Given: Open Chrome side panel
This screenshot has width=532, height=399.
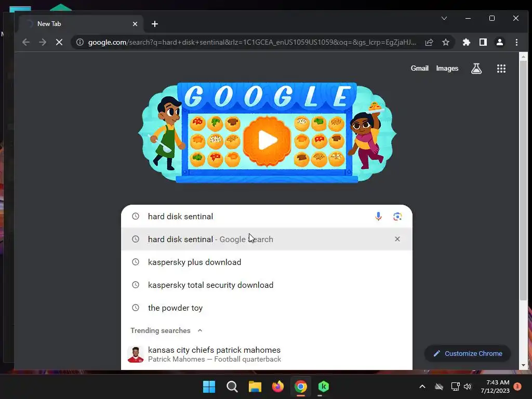Looking at the screenshot, I should coord(483,42).
